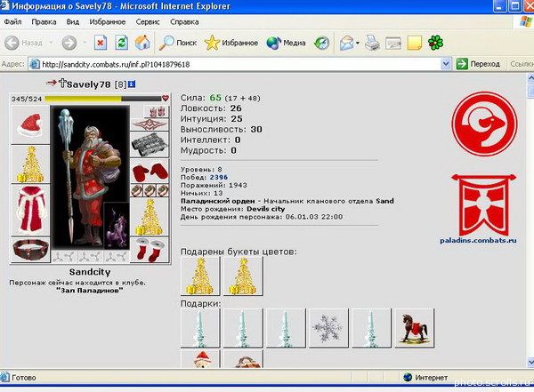The image size is (534, 392).
Task: Select the golden tree slot above the stockings
Action: pos(150,217)
